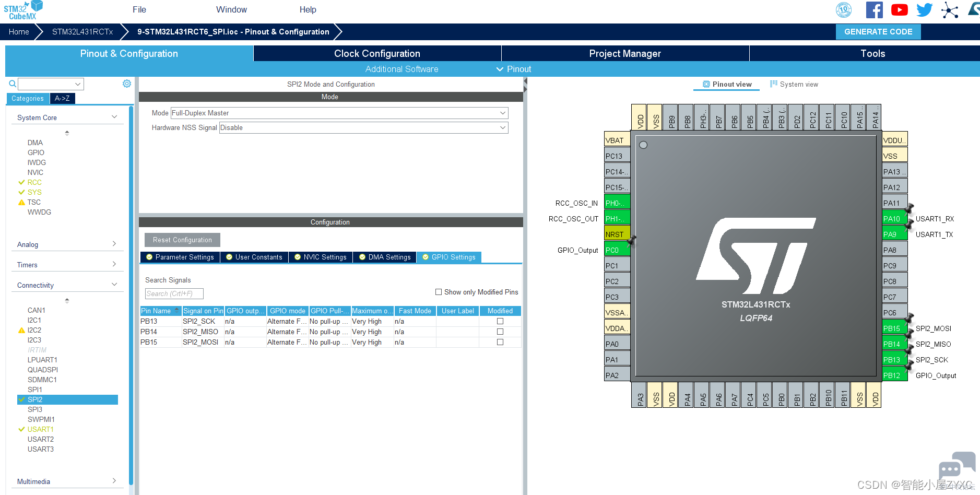
Task: Toggle Modified checkbox for PB13 row
Action: [x=500, y=322]
